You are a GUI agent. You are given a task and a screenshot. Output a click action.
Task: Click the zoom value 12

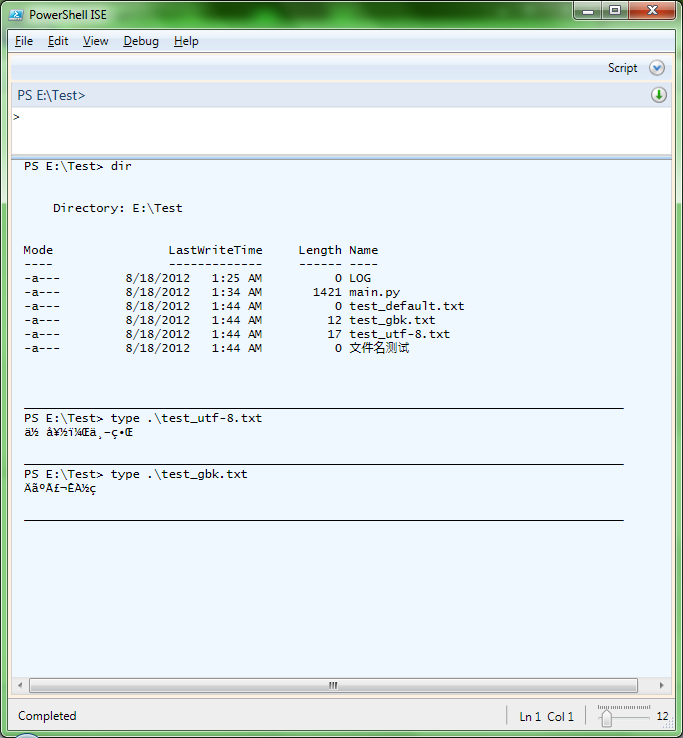click(x=662, y=716)
